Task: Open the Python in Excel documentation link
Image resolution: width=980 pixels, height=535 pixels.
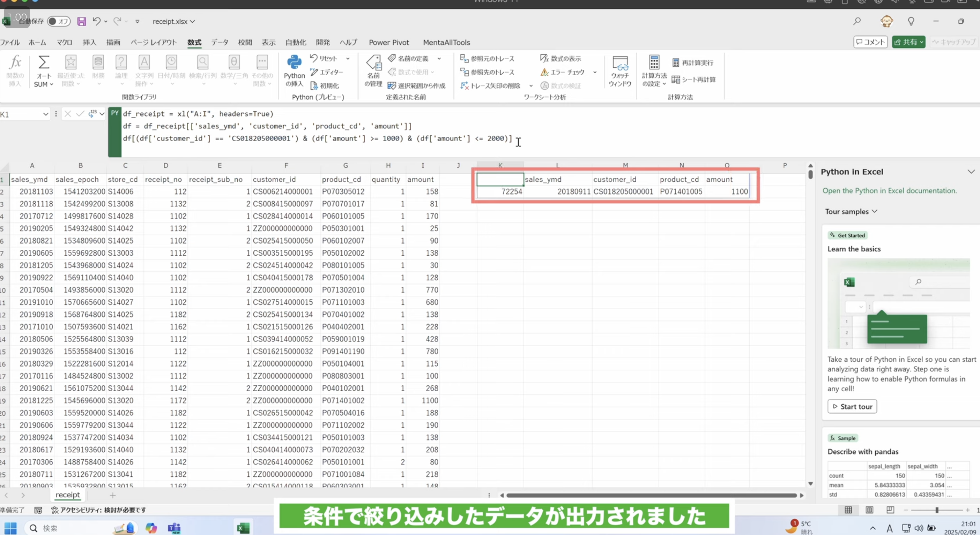Action: (890, 190)
